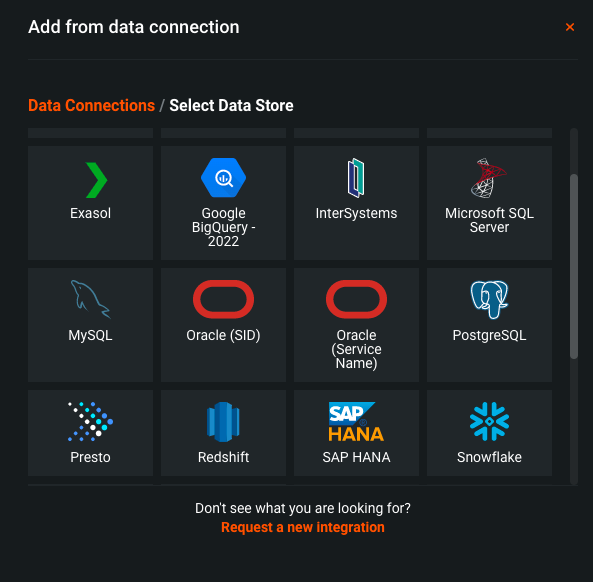The width and height of the screenshot is (593, 582).
Task: Pick the InterSystems logo icon
Action: pos(356,178)
